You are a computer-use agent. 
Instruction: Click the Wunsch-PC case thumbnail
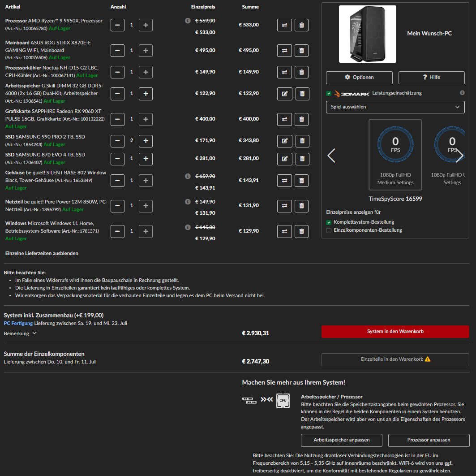click(x=367, y=34)
